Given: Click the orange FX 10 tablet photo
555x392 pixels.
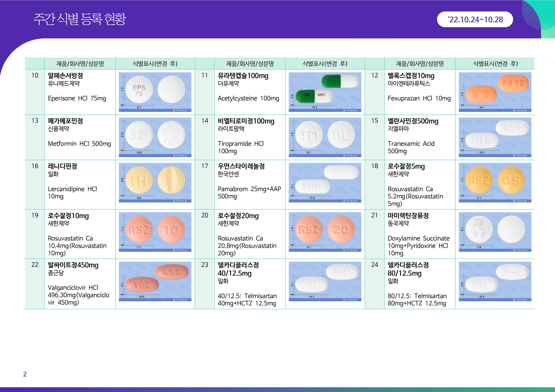Looking at the screenshot, I should pos(495,92).
